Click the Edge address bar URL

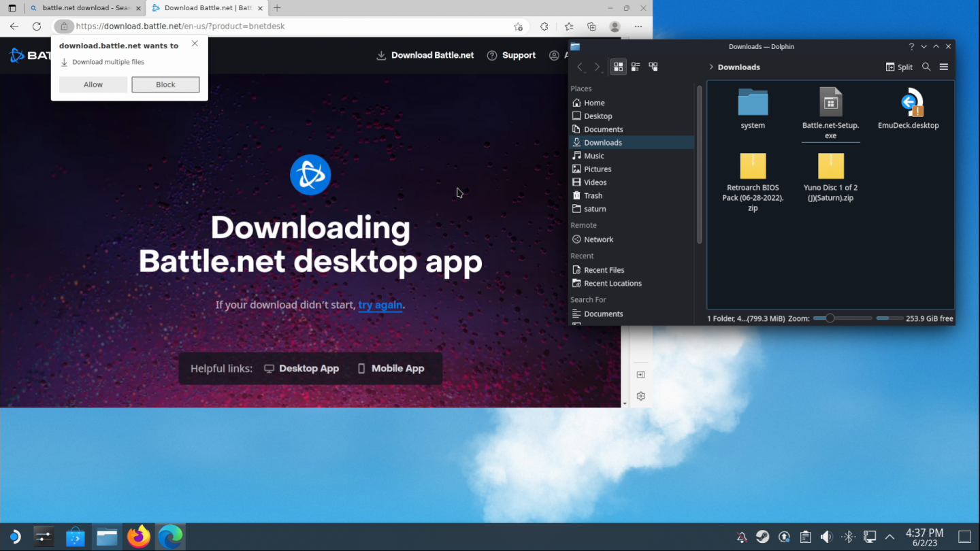(180, 27)
